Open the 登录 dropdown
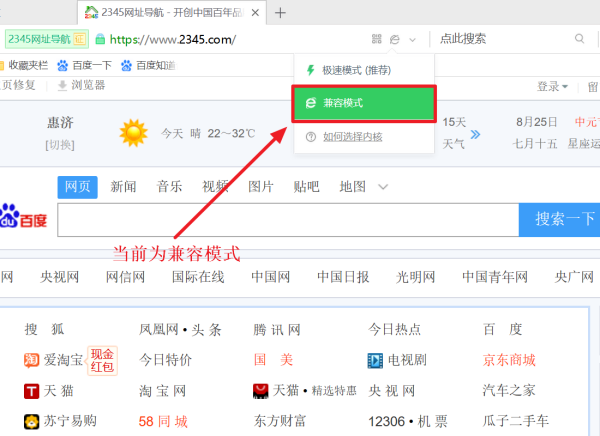Image resolution: width=600 pixels, height=436 pixels. 552,87
